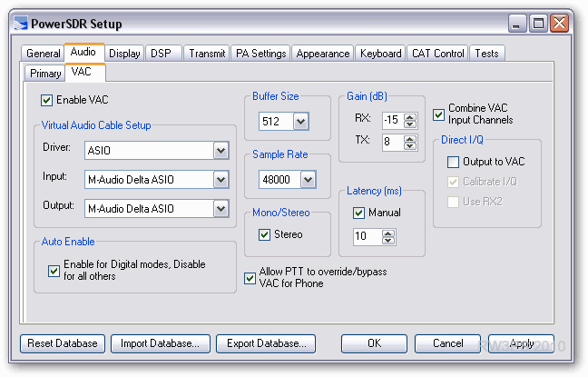
Task: Click the PowerSDR title bar icon
Action: pyautogui.click(x=21, y=24)
